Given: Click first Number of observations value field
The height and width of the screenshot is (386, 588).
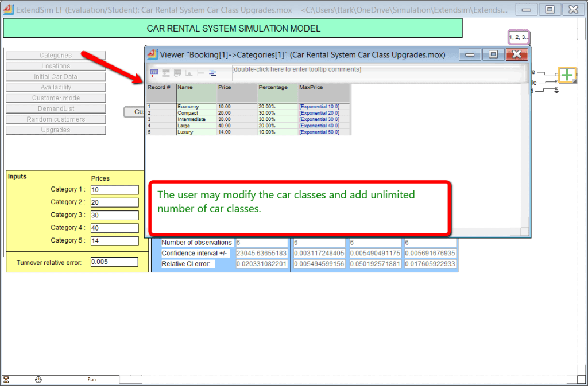Looking at the screenshot, I should [x=262, y=243].
